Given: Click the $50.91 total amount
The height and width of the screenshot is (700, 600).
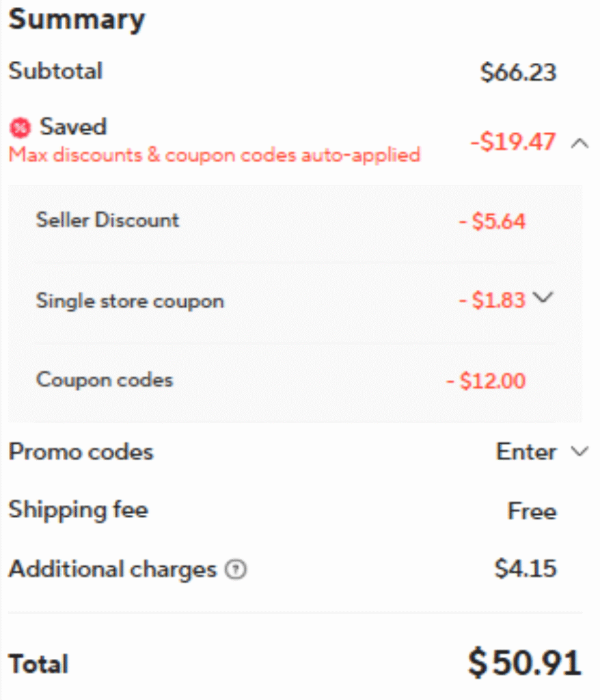Looking at the screenshot, I should coord(525,662).
